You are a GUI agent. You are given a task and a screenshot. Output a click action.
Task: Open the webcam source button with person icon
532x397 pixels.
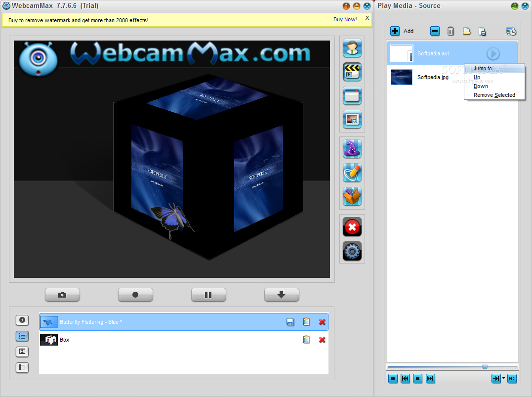pos(352,48)
